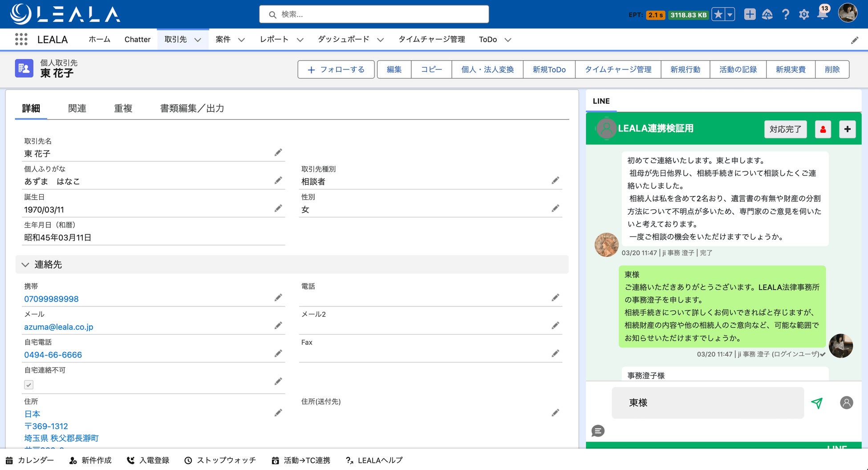Viewport: 868px width, 470px height.
Task: Open the favorites star icon
Action: tap(718, 14)
